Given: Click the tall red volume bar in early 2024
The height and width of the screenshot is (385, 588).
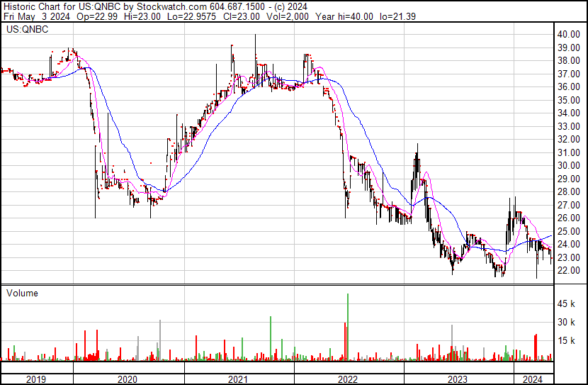Looking at the screenshot, I should [536, 347].
